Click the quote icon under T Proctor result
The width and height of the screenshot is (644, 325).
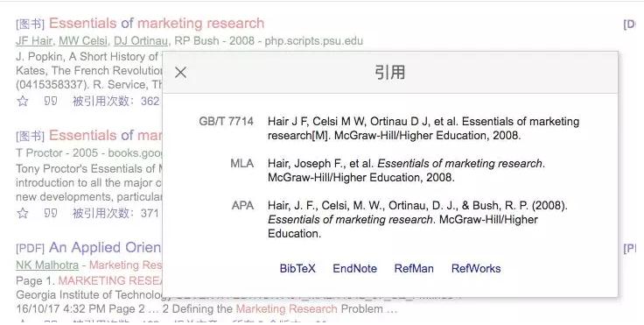click(x=51, y=213)
